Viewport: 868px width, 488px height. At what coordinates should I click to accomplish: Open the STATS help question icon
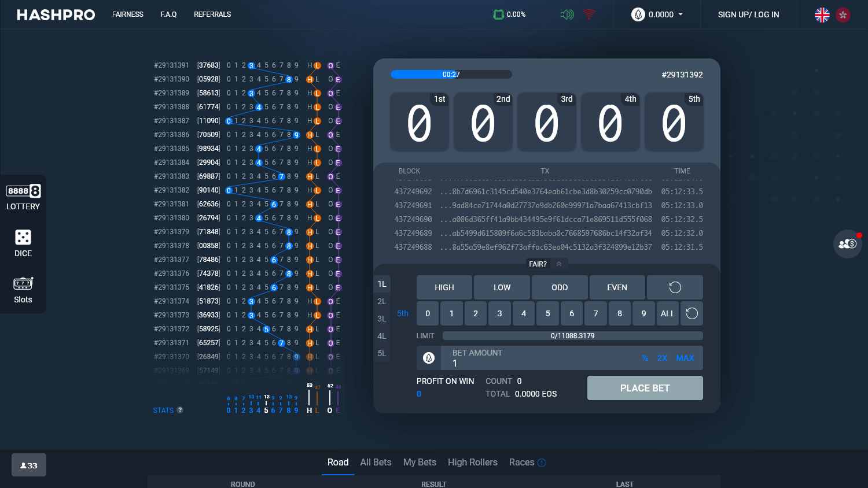180,410
